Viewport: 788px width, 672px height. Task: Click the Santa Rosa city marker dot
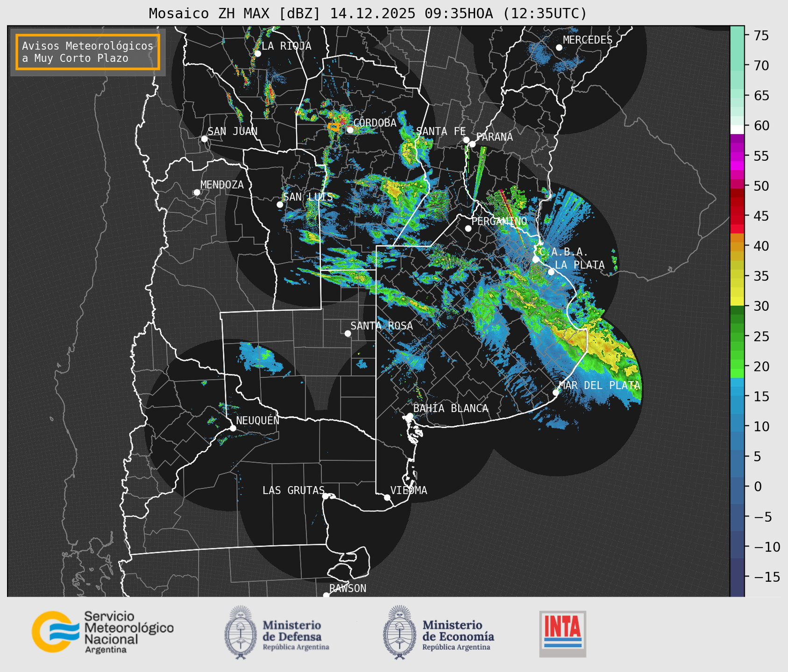pyautogui.click(x=348, y=333)
